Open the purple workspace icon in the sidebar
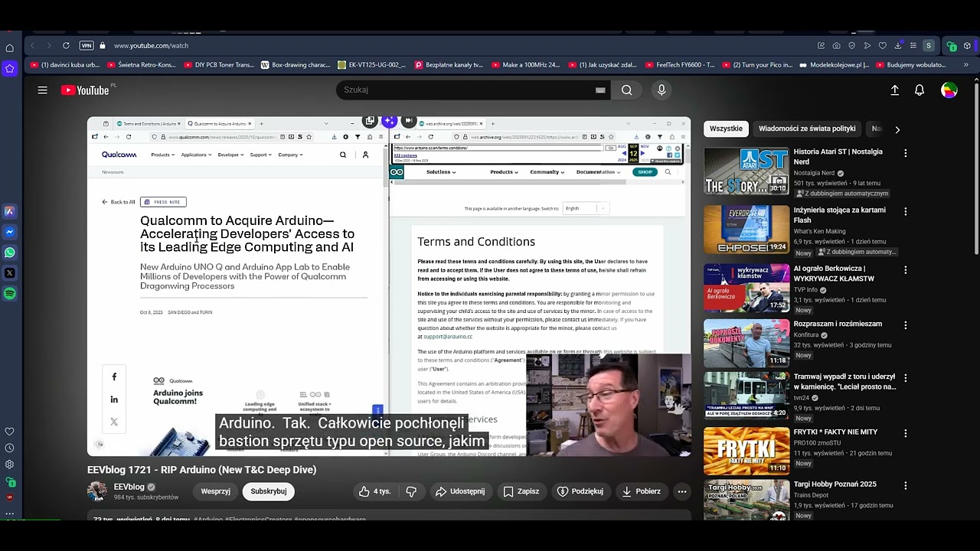The image size is (980, 551). (10, 69)
